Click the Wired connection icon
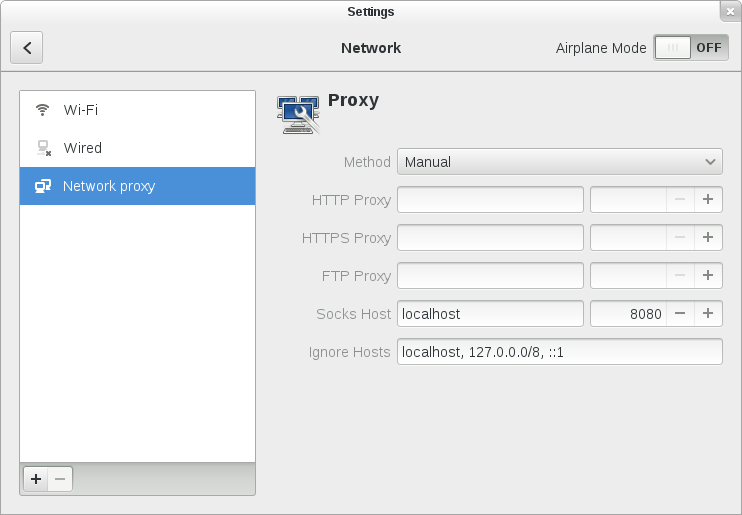The height and width of the screenshot is (515, 742). point(43,148)
